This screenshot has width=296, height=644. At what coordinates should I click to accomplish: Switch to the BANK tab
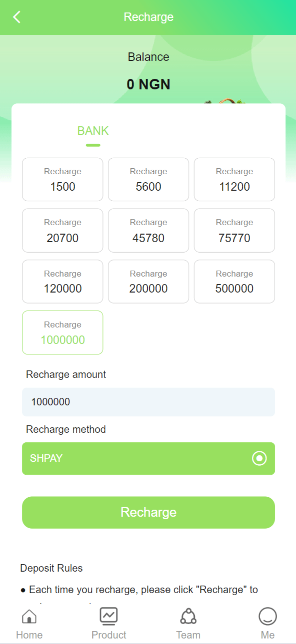point(93,131)
